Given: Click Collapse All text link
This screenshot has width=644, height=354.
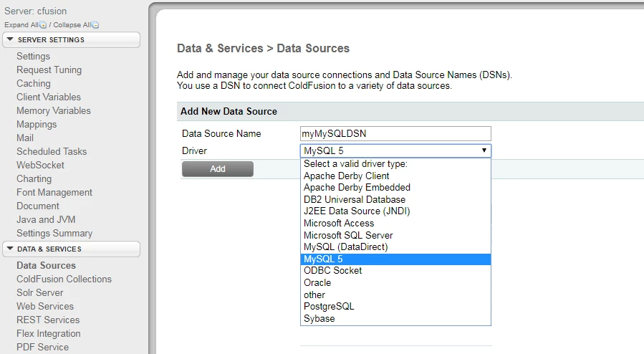Looking at the screenshot, I should pos(72,25).
